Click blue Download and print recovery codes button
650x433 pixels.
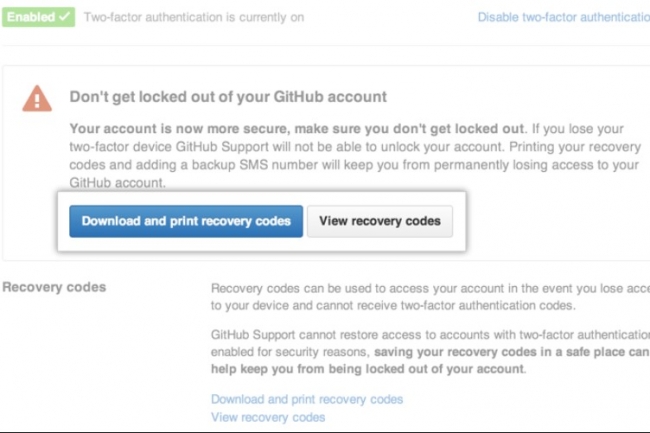point(186,221)
